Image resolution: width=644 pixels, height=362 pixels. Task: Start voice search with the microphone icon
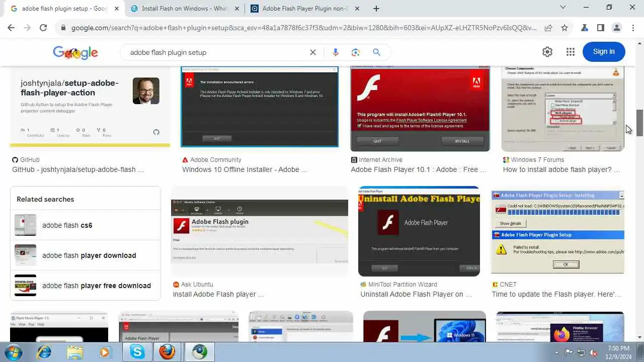[336, 52]
